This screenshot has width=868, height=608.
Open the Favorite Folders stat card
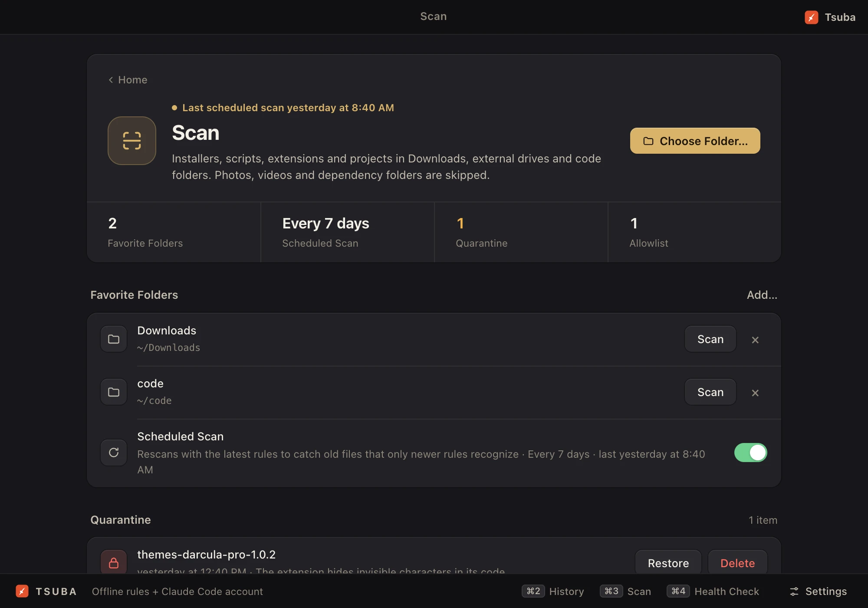[174, 232]
